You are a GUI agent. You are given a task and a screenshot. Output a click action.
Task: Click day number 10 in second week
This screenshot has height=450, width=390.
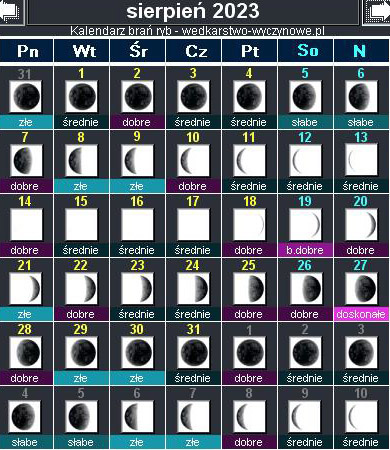[193, 137]
